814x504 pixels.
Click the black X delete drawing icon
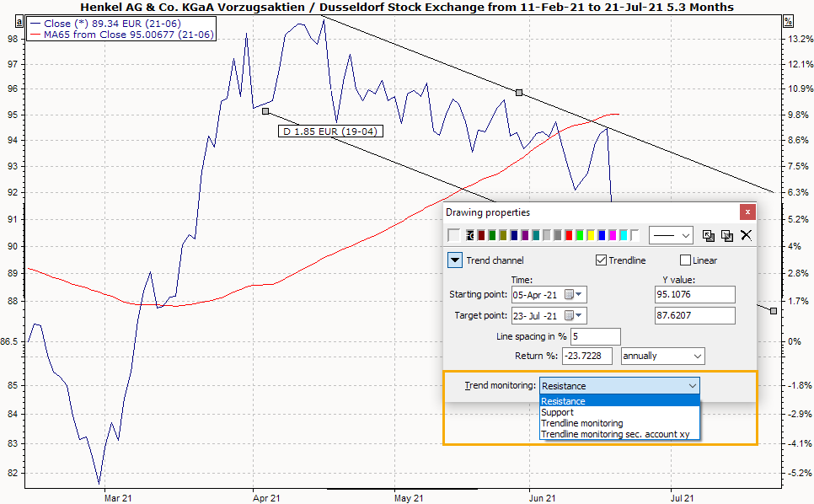[x=747, y=236]
